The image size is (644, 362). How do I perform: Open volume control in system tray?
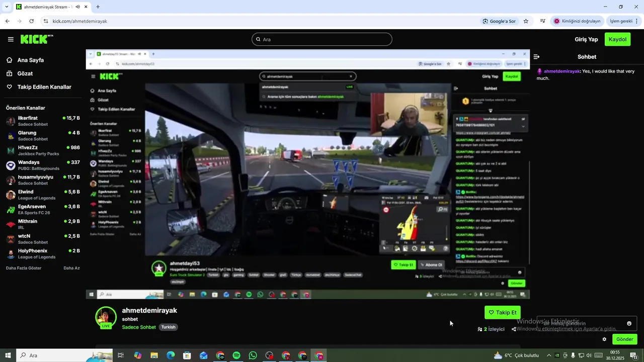[589, 355]
